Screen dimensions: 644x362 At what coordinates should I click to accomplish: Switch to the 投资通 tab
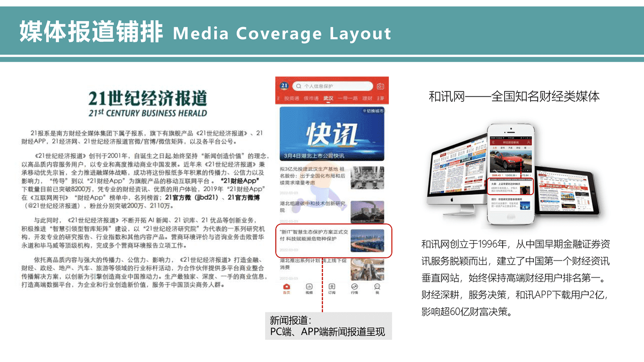pos(291,98)
